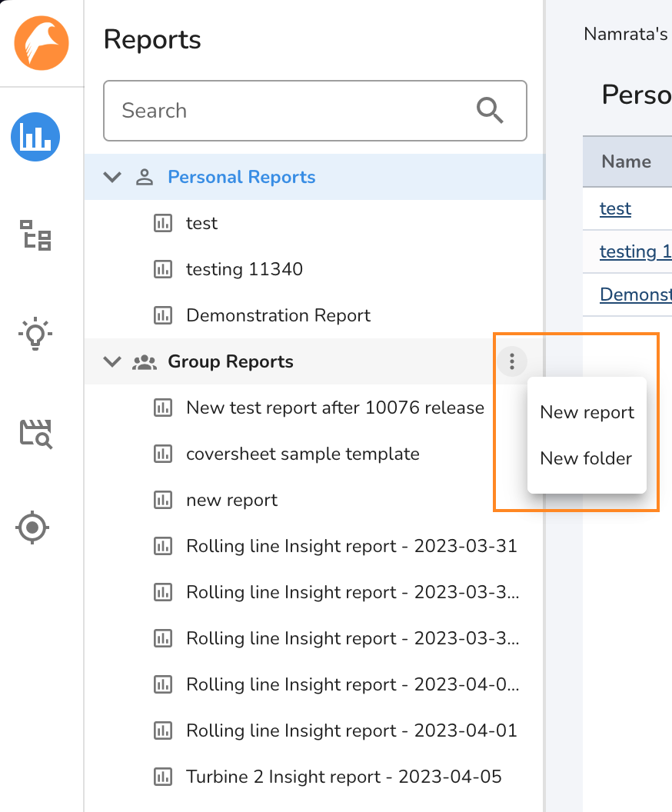Choose New folder from the menu

tap(587, 458)
